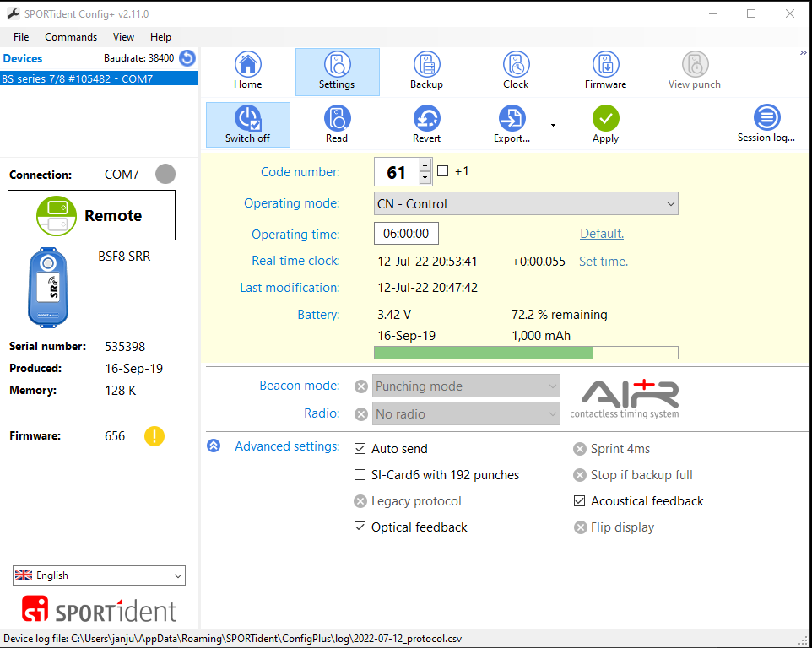This screenshot has height=648, width=812.
Task: Open the Commands menu
Action: pyautogui.click(x=71, y=37)
